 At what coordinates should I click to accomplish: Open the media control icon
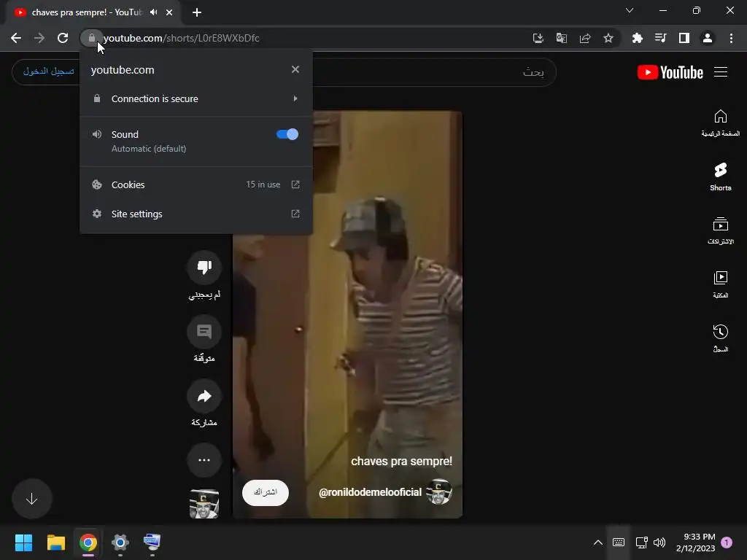660,38
